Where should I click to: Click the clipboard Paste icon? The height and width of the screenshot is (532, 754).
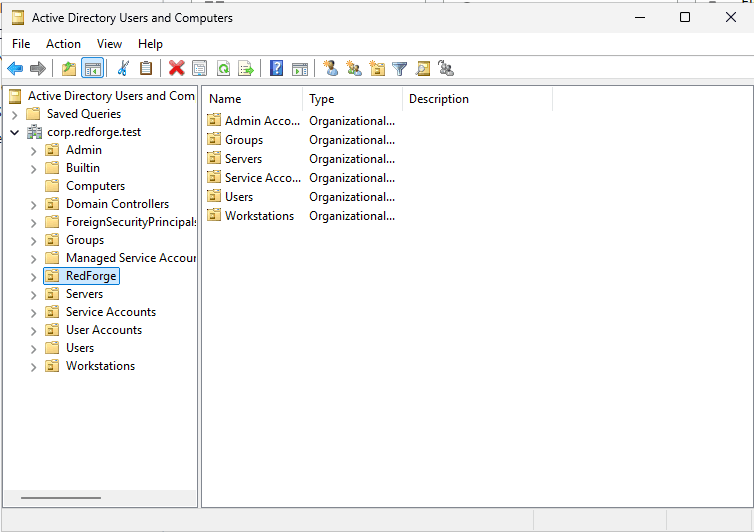click(x=146, y=68)
